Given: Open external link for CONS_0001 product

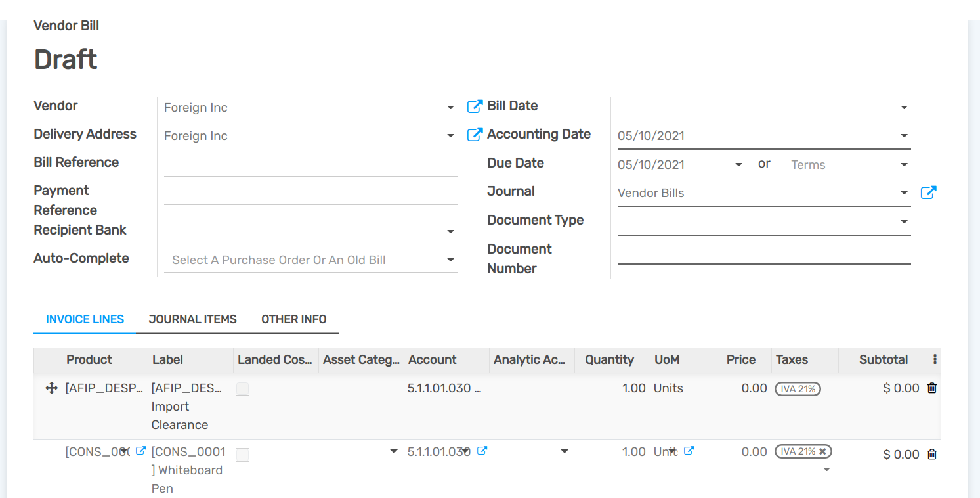Looking at the screenshot, I should tap(140, 451).
